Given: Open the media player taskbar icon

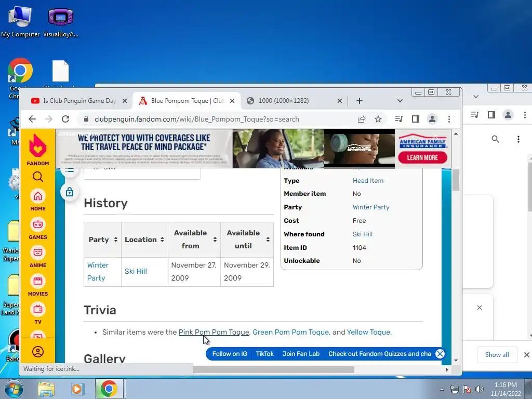Looking at the screenshot, I should pos(77,389).
